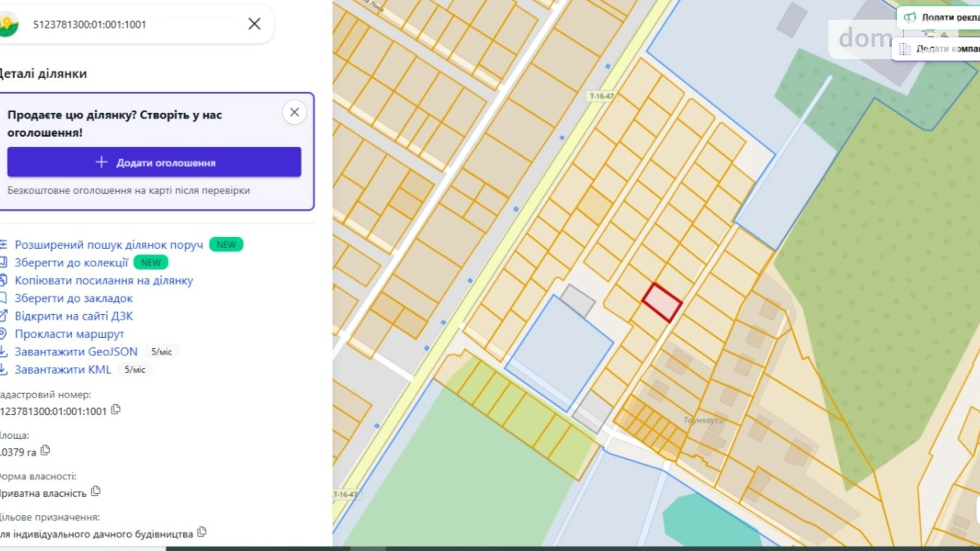Image resolution: width=980 pixels, height=551 pixels.
Task: Click the 'Додати компанію' map button
Action: [937, 49]
